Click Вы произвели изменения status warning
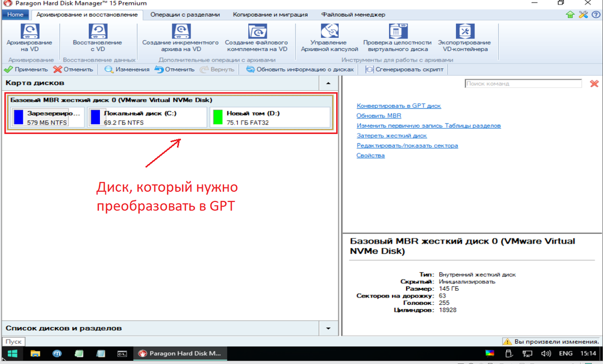Screen dimensions: 603x364 point(551,341)
